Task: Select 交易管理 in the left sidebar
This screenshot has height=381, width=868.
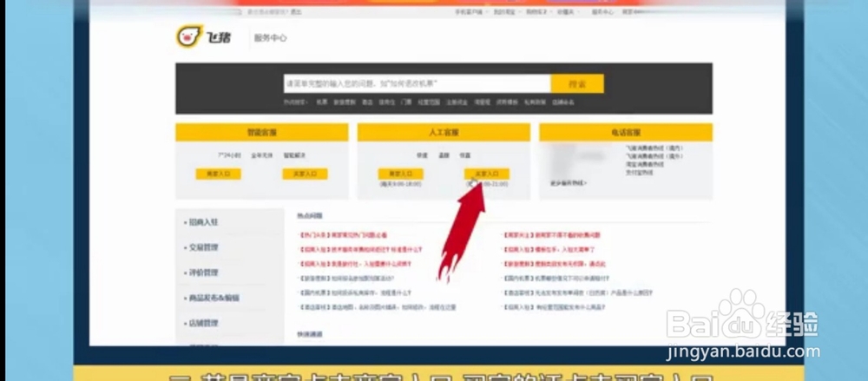Action: pyautogui.click(x=203, y=247)
